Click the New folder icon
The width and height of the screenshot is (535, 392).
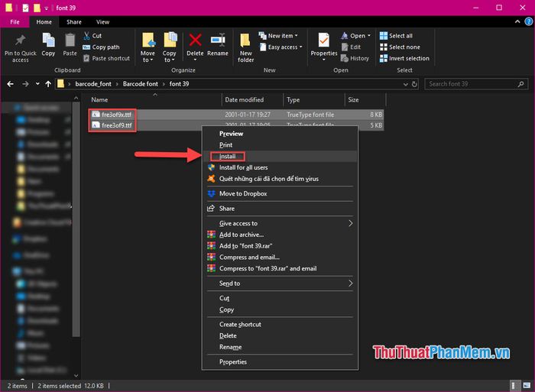245,40
